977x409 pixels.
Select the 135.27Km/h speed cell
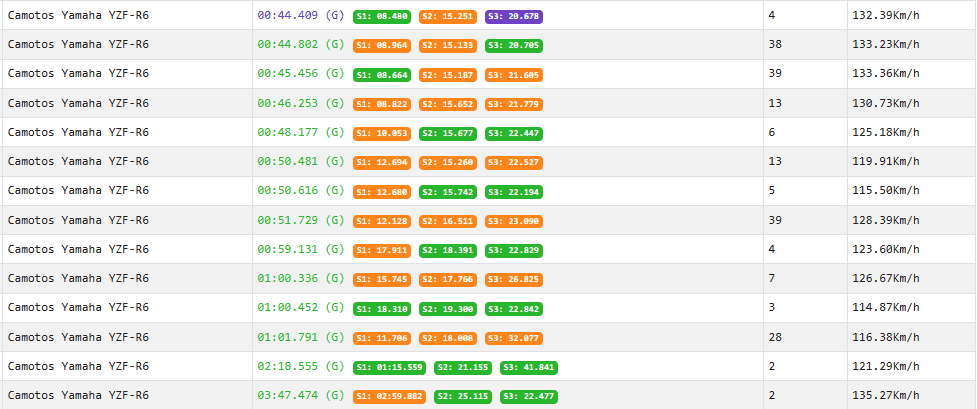tap(883, 396)
